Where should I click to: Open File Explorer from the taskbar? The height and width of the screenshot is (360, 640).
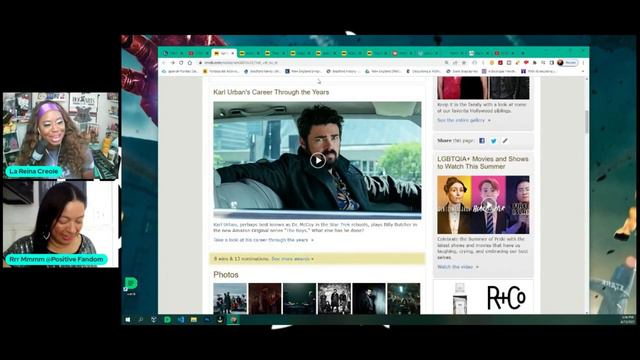click(194, 320)
